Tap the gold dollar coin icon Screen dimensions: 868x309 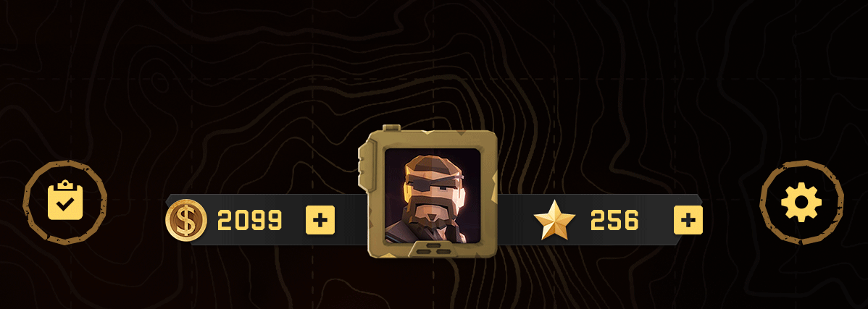[x=186, y=220]
